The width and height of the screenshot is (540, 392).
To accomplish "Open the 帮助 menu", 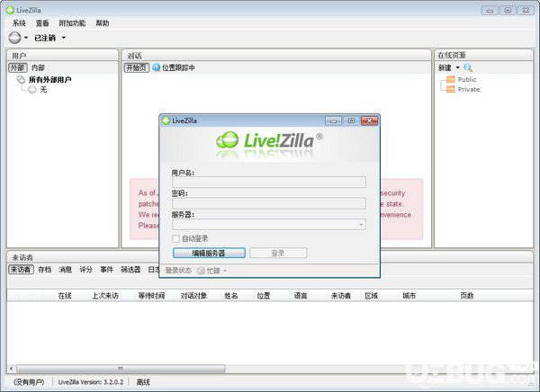I will click(x=103, y=23).
